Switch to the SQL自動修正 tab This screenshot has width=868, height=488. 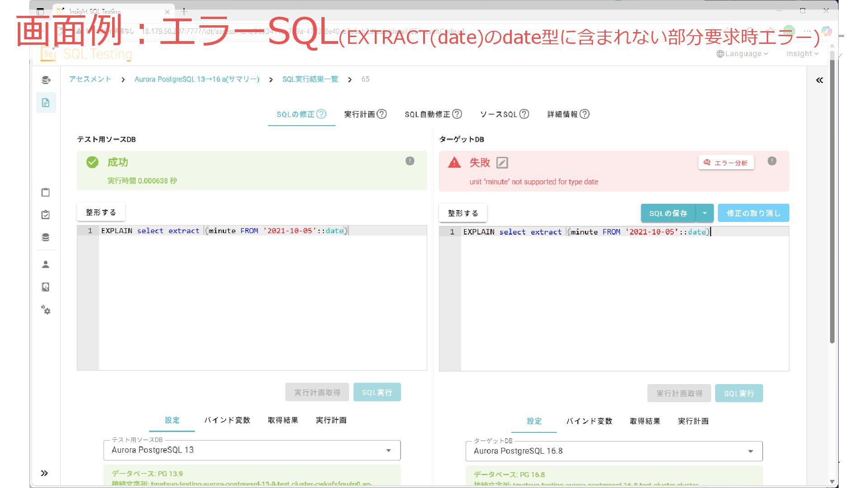(427, 114)
